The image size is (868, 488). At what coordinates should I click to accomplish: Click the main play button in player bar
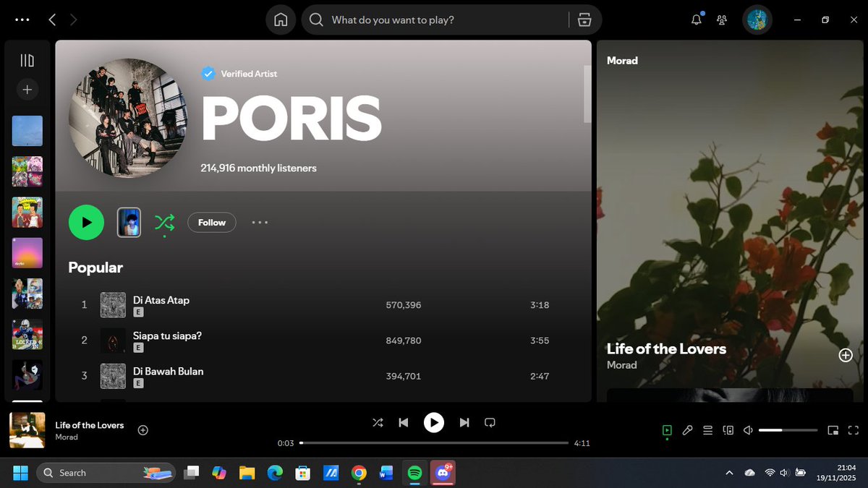click(x=434, y=422)
